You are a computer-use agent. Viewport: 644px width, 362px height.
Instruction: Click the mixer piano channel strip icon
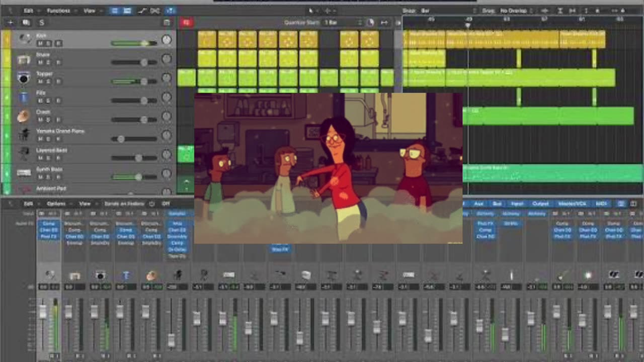[x=177, y=275]
